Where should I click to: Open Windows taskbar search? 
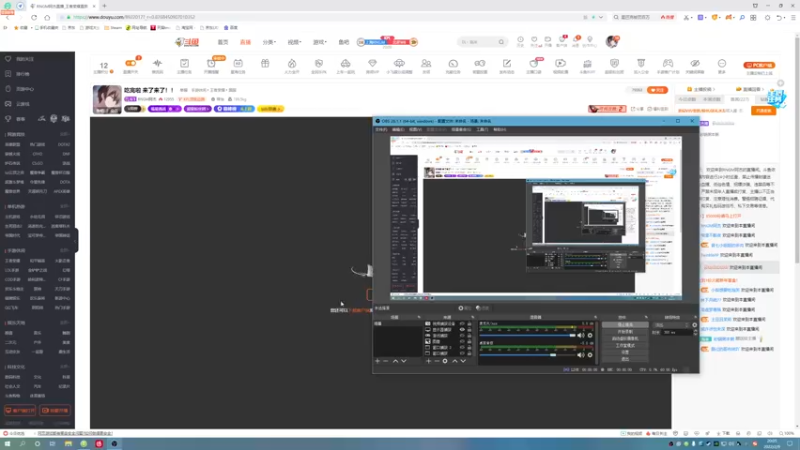click(x=22, y=444)
